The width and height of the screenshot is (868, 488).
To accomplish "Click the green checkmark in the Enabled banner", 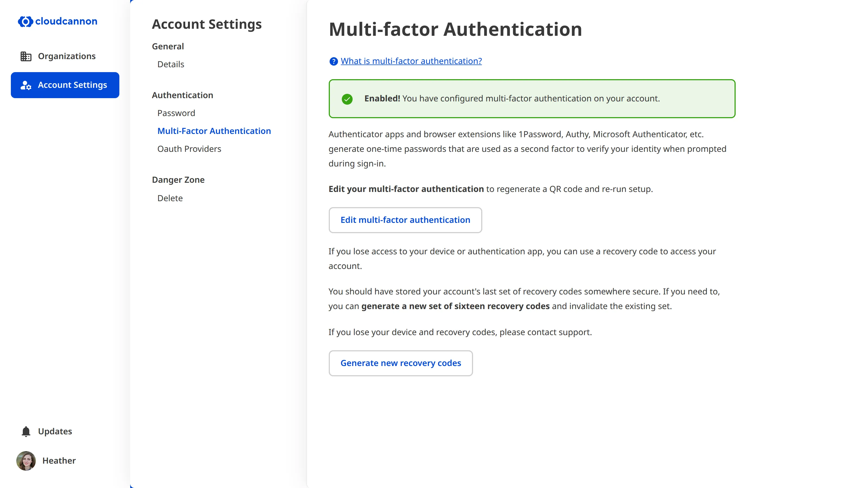I will click(x=347, y=99).
